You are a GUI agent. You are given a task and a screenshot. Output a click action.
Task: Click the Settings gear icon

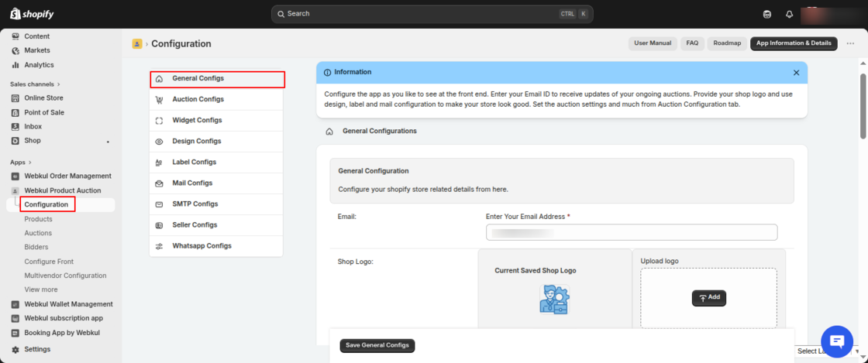point(15,350)
